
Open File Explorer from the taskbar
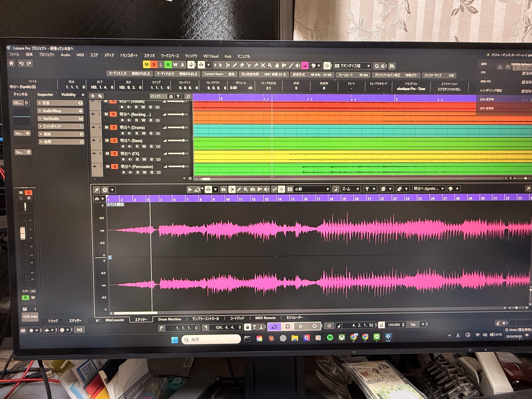(295, 338)
